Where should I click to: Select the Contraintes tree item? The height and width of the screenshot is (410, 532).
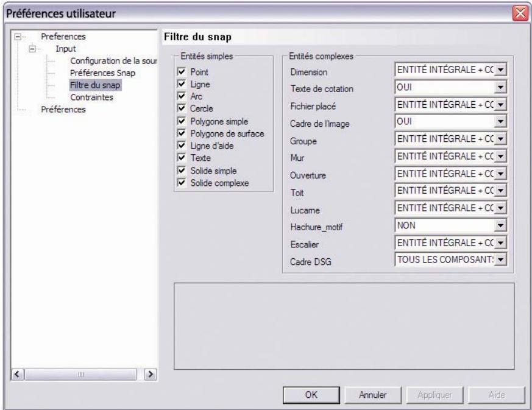(x=91, y=97)
